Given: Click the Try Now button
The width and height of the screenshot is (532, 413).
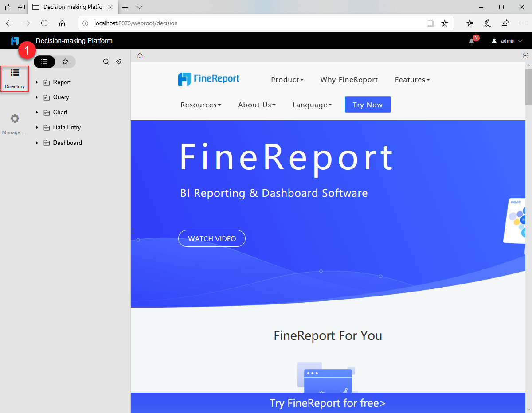Looking at the screenshot, I should click(368, 104).
